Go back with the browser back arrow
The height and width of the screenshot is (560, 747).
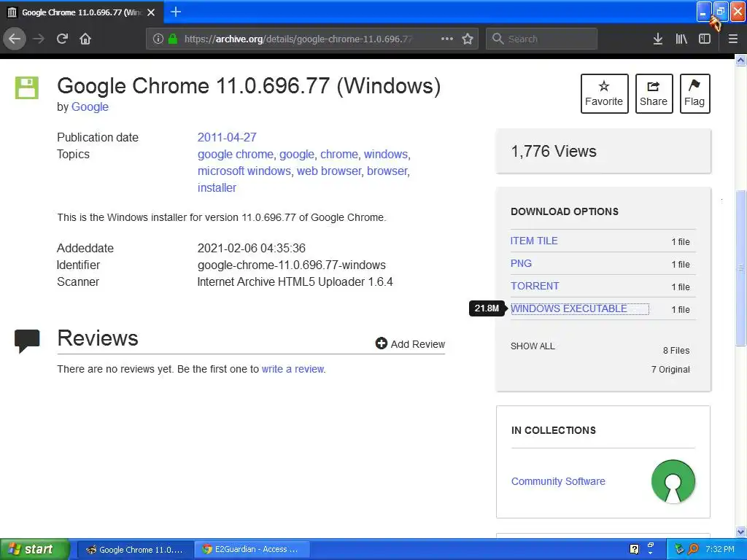(x=15, y=39)
